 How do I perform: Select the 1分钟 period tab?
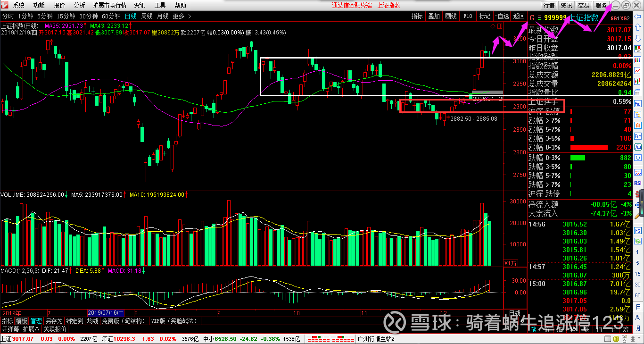(26, 16)
